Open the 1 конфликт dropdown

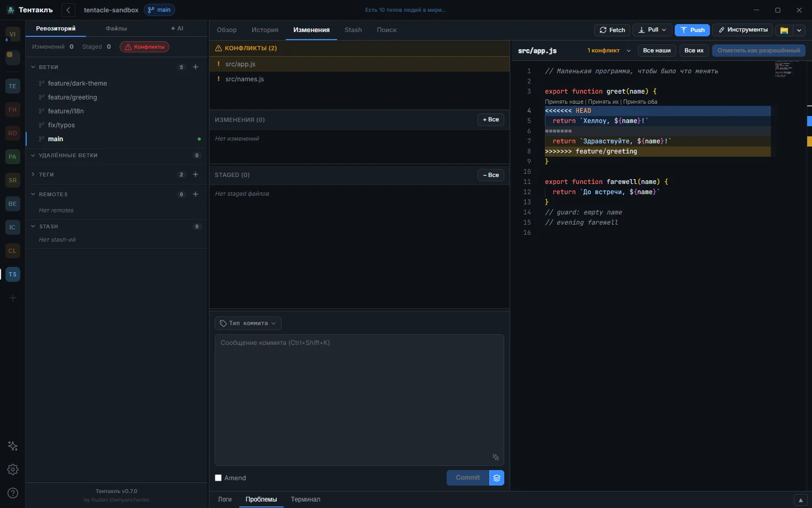click(609, 50)
